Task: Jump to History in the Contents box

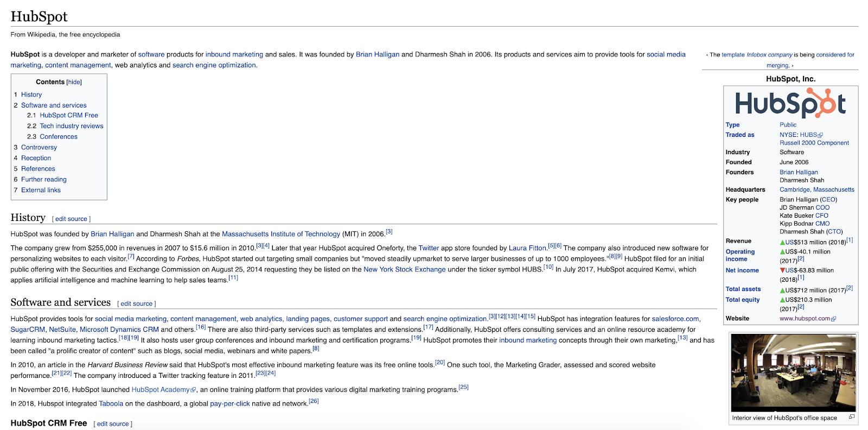Action: [31, 94]
